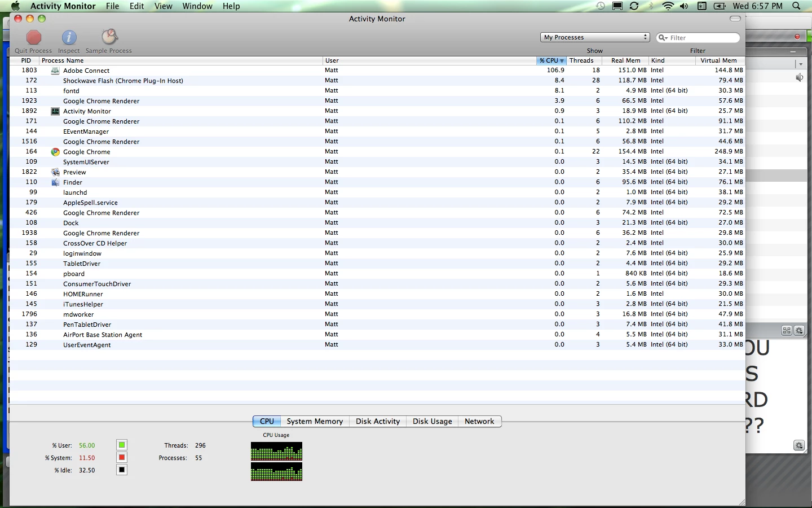This screenshot has height=508, width=812.
Task: Select the EEventManager process row
Action: point(377,132)
